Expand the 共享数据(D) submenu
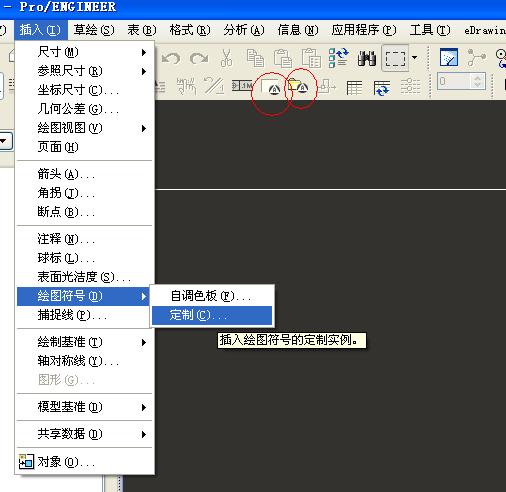Screen dimensions: 506x492 85,434
